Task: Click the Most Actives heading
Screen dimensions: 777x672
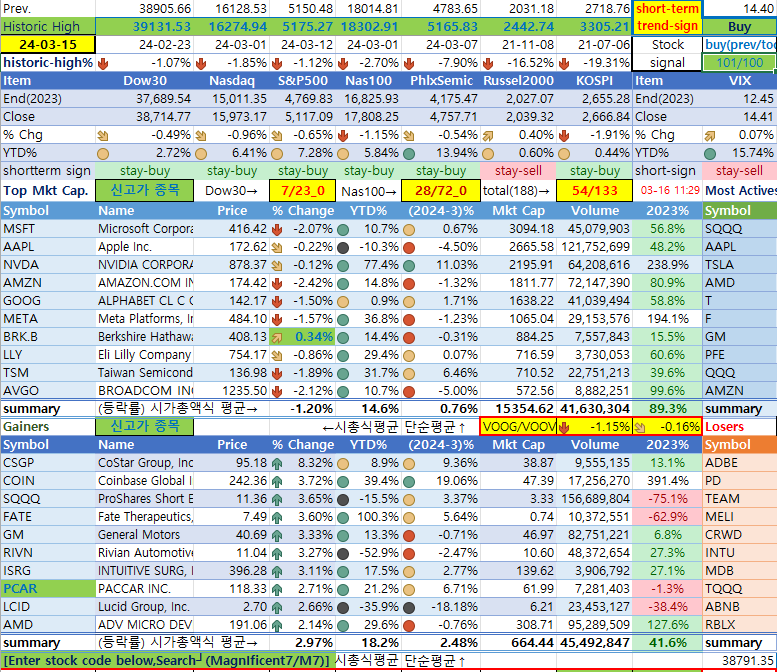Action: point(740,191)
